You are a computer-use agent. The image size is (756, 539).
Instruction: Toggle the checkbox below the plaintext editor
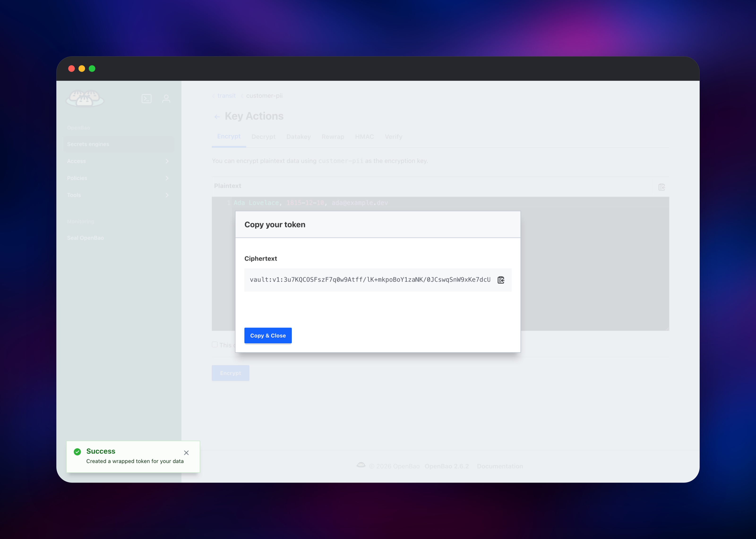[x=215, y=345]
